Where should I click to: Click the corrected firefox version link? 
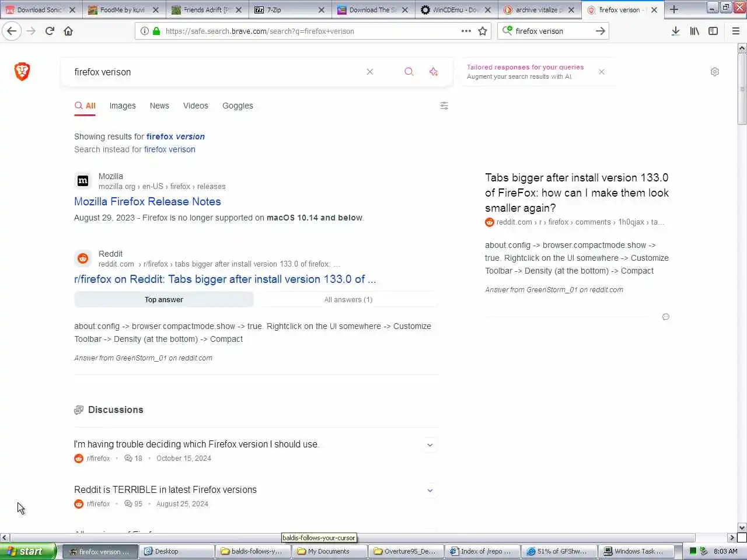pos(176,136)
